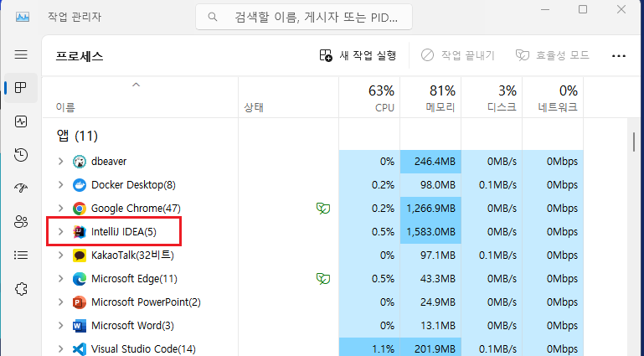Select the dbeaver row name
Viewport: 644px width, 356px height.
click(109, 162)
